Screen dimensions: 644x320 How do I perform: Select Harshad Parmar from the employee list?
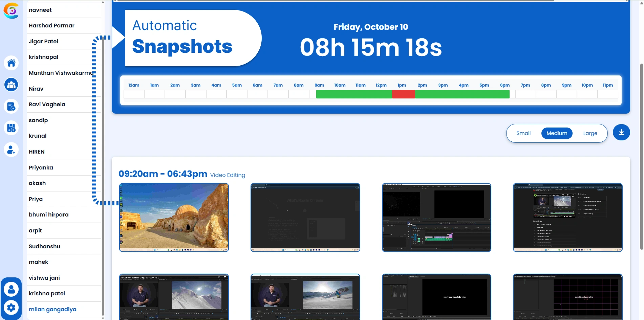[x=51, y=25]
